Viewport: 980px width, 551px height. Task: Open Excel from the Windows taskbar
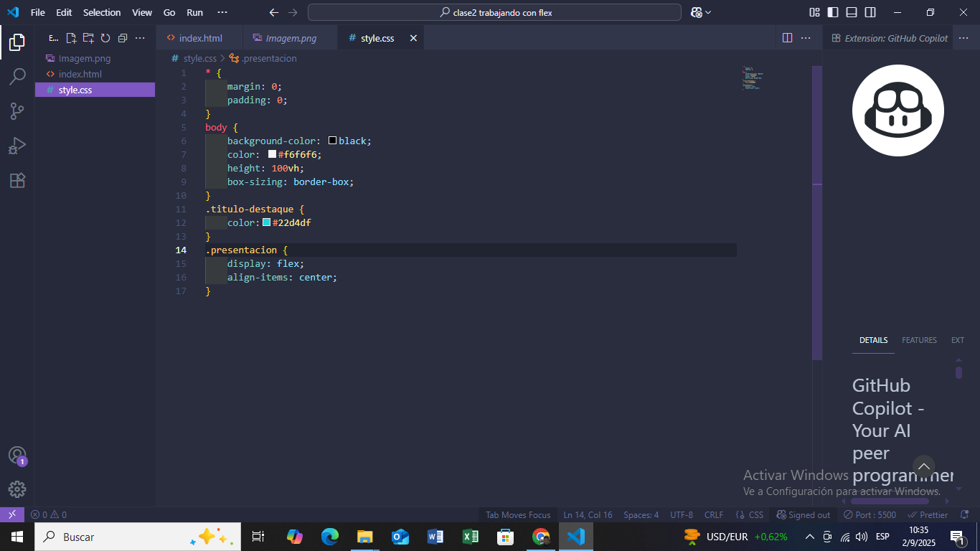pyautogui.click(x=471, y=537)
